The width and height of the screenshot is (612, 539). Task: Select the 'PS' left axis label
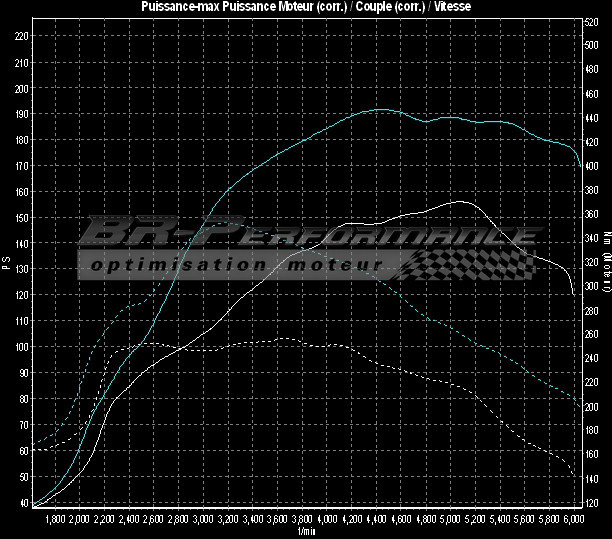click(x=6, y=264)
